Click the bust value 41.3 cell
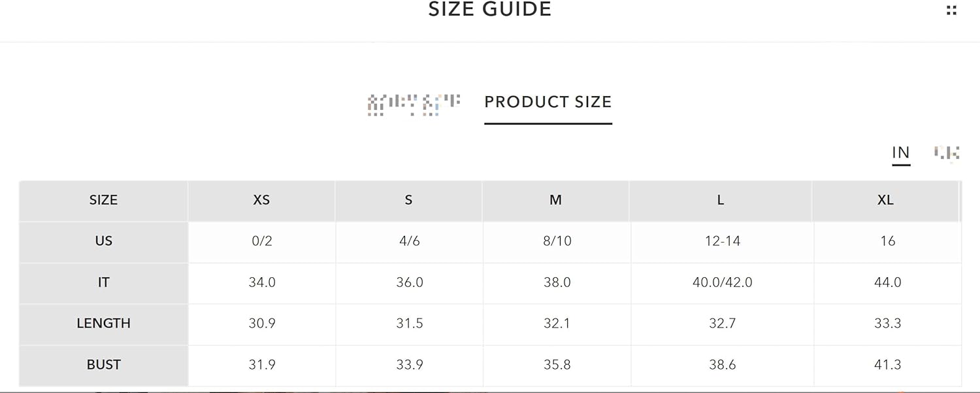Viewport: 980px width, 393px height. pos(888,366)
